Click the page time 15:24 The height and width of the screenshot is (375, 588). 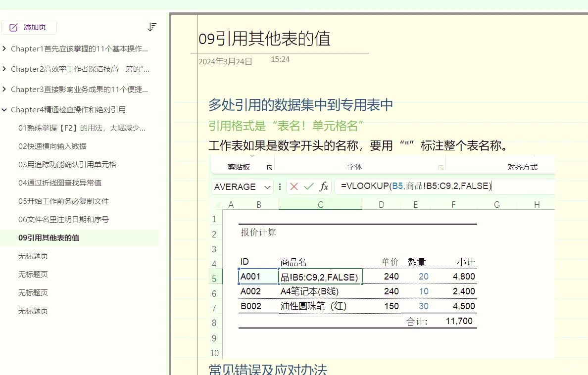pyautogui.click(x=280, y=59)
